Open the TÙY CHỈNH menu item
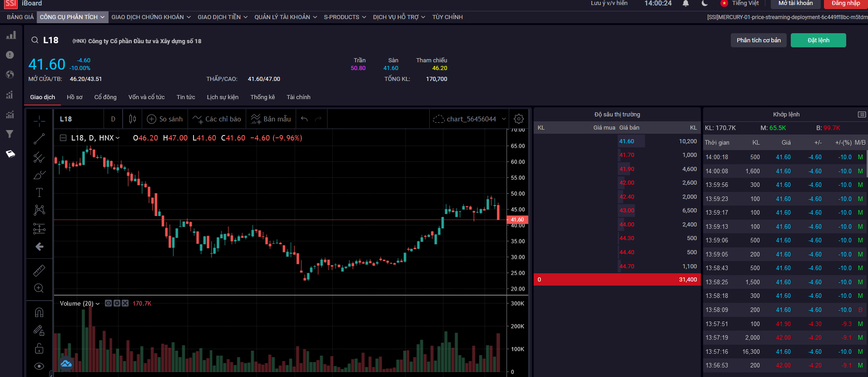 447,17
